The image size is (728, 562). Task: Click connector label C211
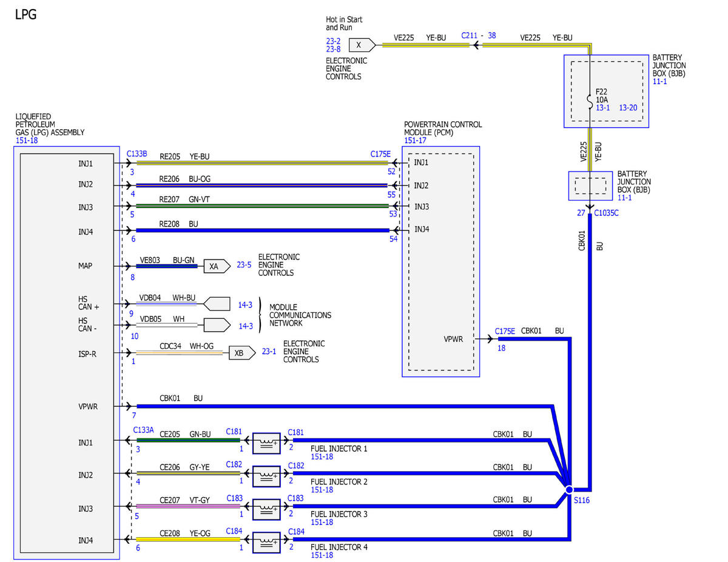coord(470,36)
